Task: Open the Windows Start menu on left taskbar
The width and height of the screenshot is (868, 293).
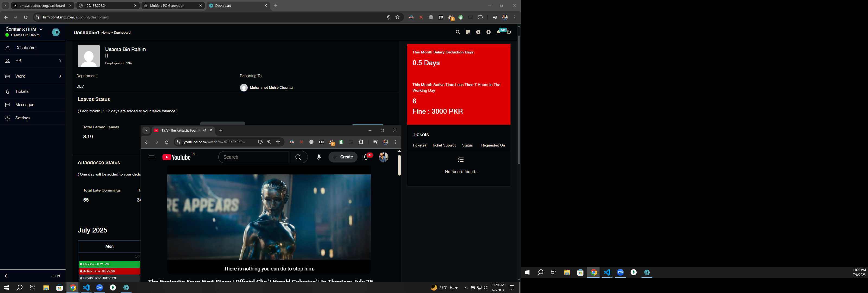Action: click(6, 288)
